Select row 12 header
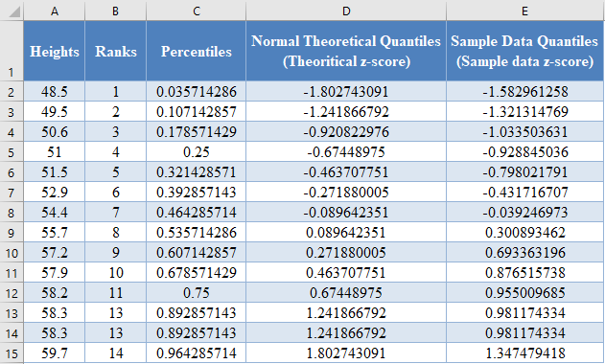Screen dimensions: 605x364 tap(12, 293)
